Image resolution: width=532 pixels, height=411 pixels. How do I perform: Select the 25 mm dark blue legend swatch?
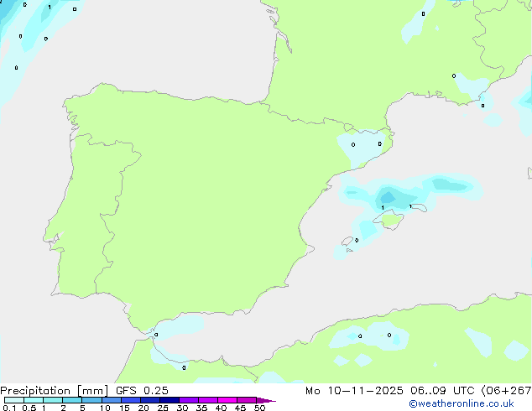click(x=170, y=400)
